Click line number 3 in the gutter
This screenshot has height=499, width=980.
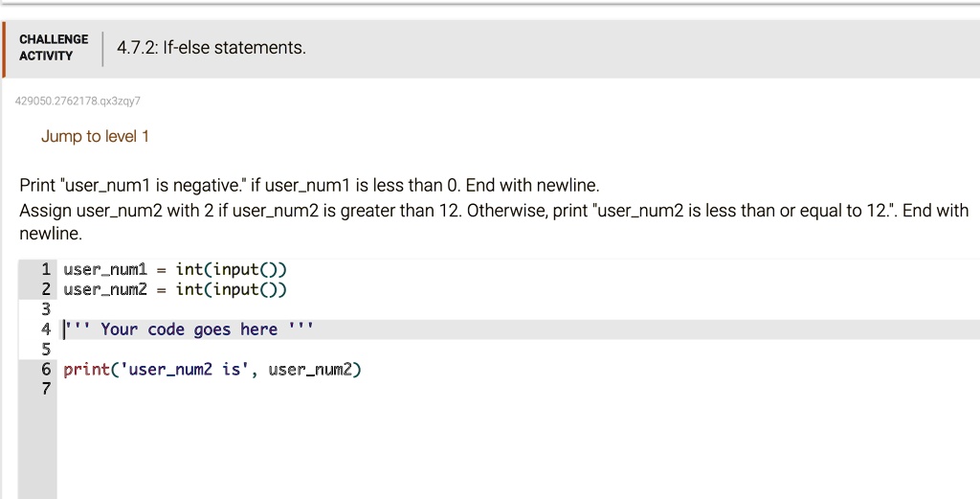coord(45,309)
